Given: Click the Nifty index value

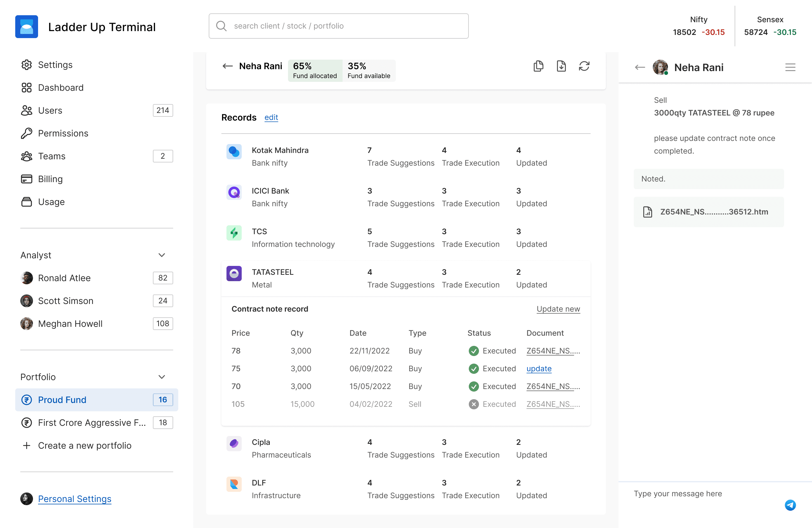Looking at the screenshot, I should pyautogui.click(x=684, y=32).
